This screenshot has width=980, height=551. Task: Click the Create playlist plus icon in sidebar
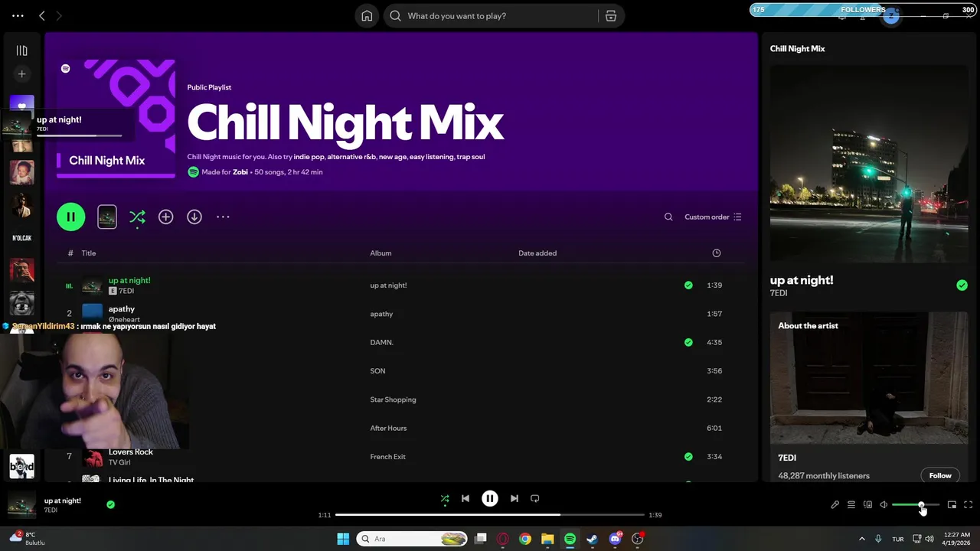click(x=22, y=74)
